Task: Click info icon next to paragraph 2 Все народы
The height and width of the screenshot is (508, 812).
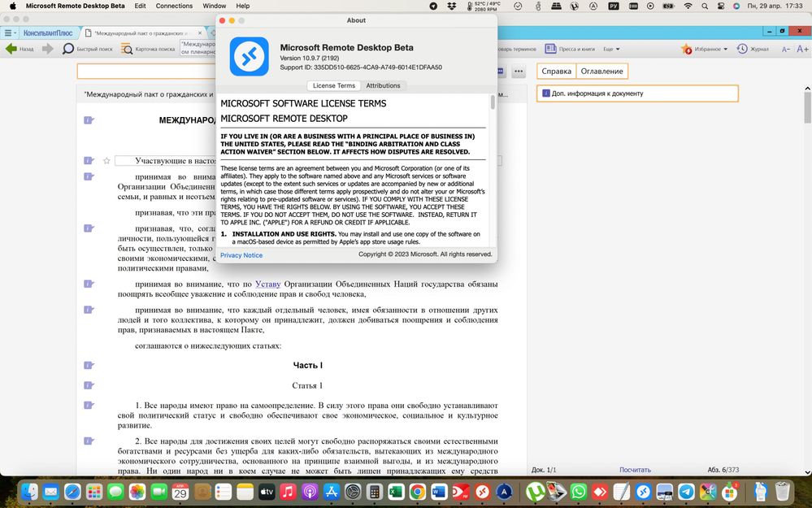Action: (89, 441)
